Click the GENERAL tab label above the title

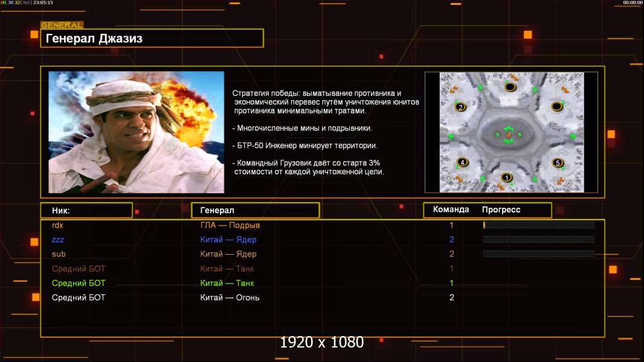62,25
